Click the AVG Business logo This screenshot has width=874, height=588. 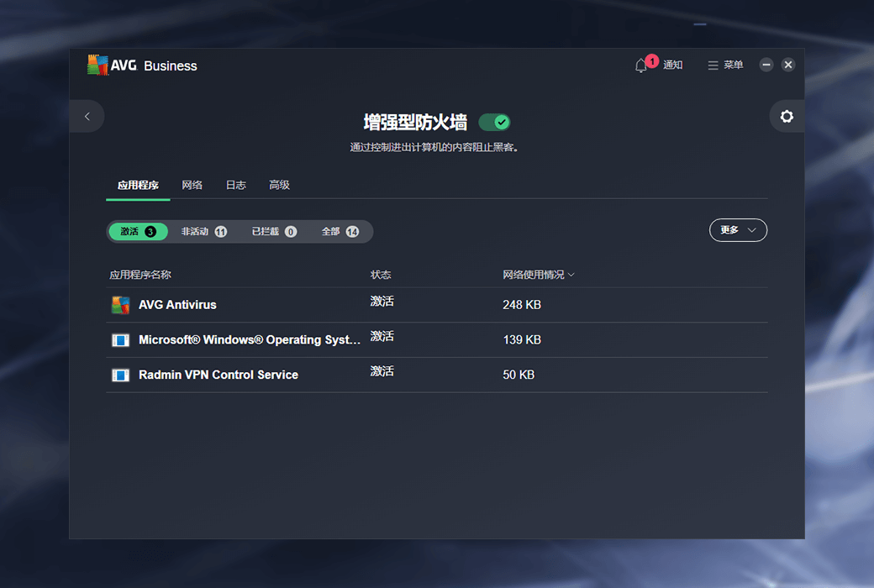click(141, 66)
